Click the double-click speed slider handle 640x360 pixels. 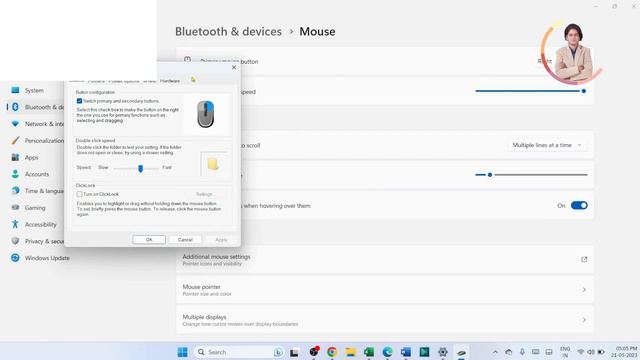click(140, 168)
